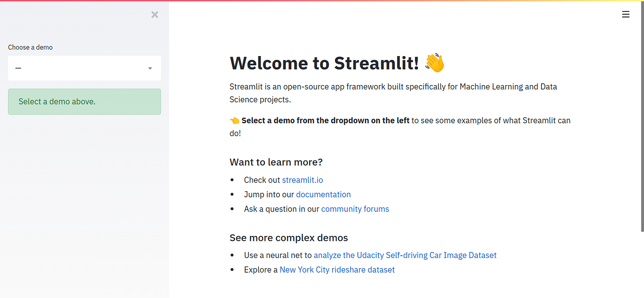The width and height of the screenshot is (644, 298).
Task: Click the See more complex demos heading
Action: [288, 237]
